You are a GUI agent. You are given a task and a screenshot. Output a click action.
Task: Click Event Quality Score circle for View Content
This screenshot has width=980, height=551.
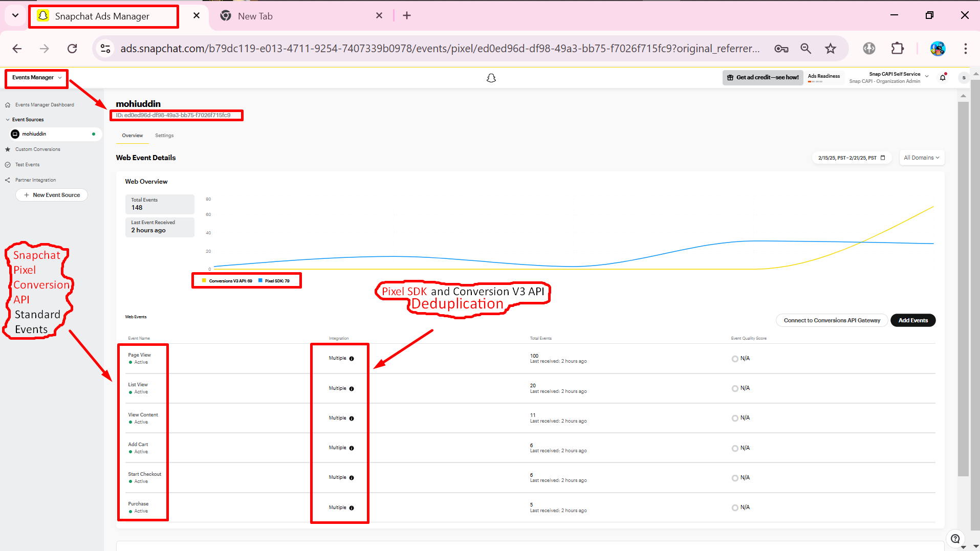pyautogui.click(x=735, y=418)
